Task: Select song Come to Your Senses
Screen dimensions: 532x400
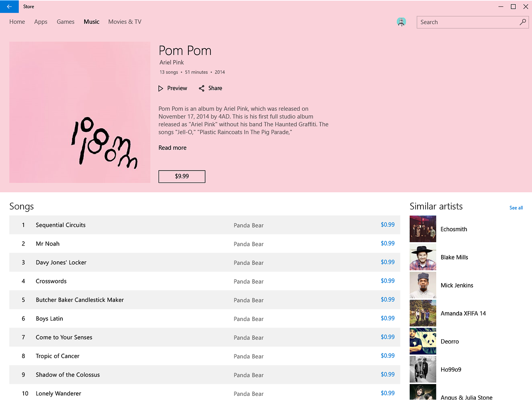Action: (x=205, y=337)
